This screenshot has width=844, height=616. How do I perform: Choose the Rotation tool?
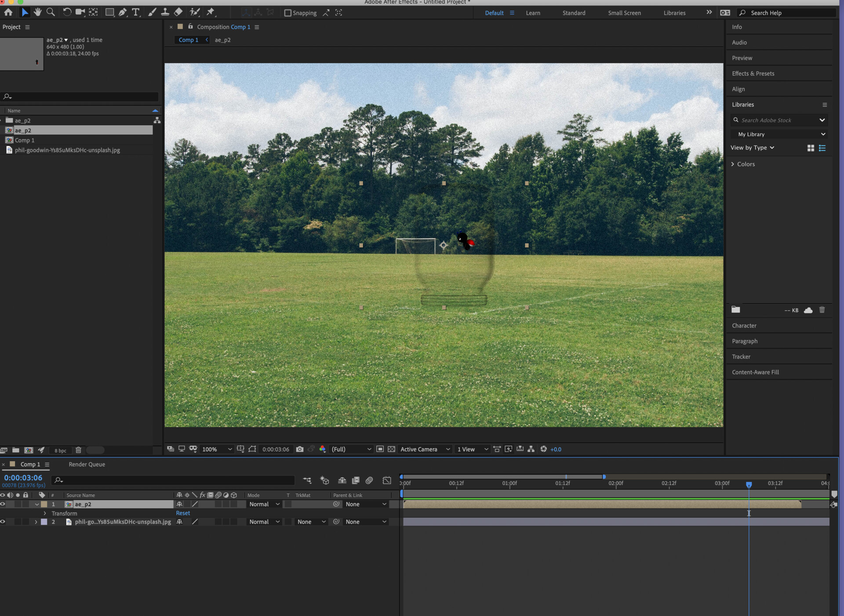pos(67,12)
